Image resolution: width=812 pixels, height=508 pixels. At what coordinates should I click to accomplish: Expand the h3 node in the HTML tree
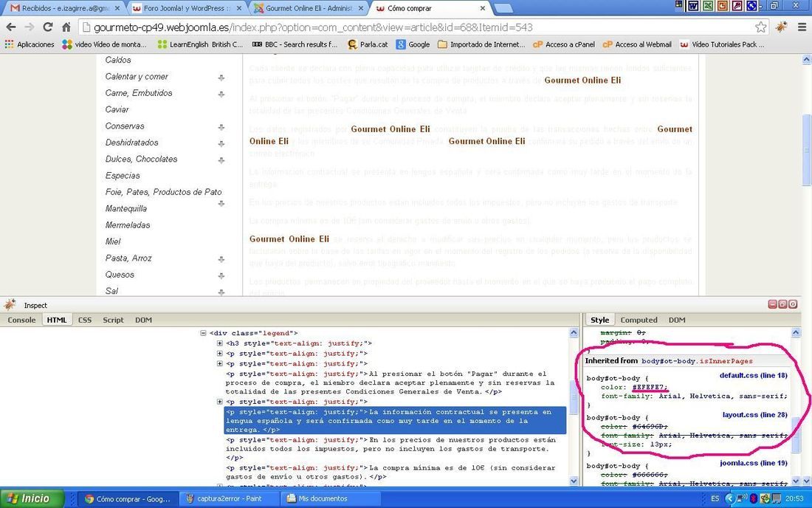(219, 343)
